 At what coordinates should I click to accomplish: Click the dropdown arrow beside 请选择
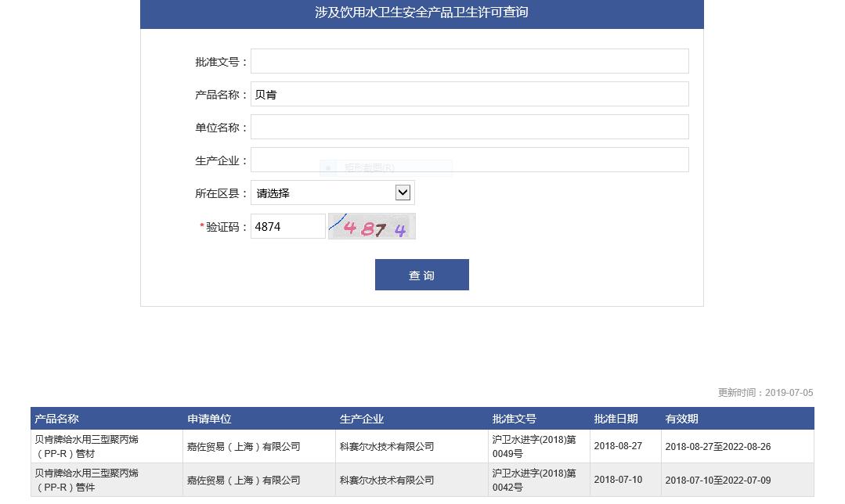402,193
